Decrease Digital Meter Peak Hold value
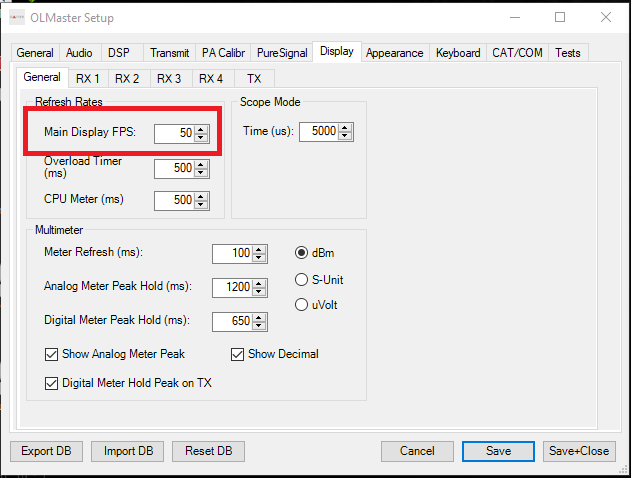Viewport: 631px width, 478px height. (259, 326)
